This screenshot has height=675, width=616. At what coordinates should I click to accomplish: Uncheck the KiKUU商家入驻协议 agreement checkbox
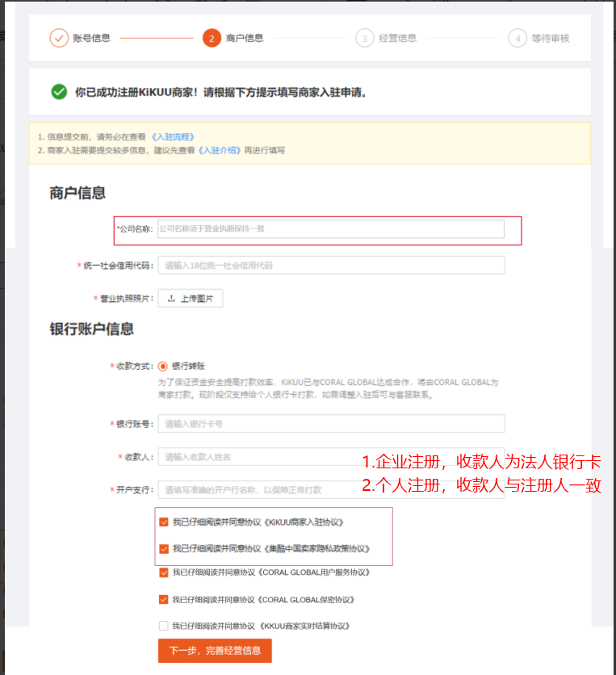click(x=164, y=522)
